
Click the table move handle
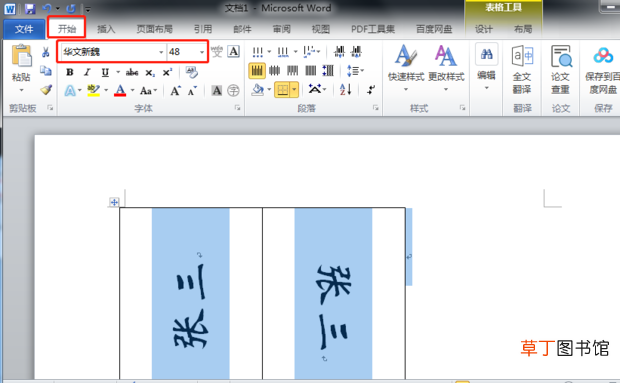coord(114,202)
